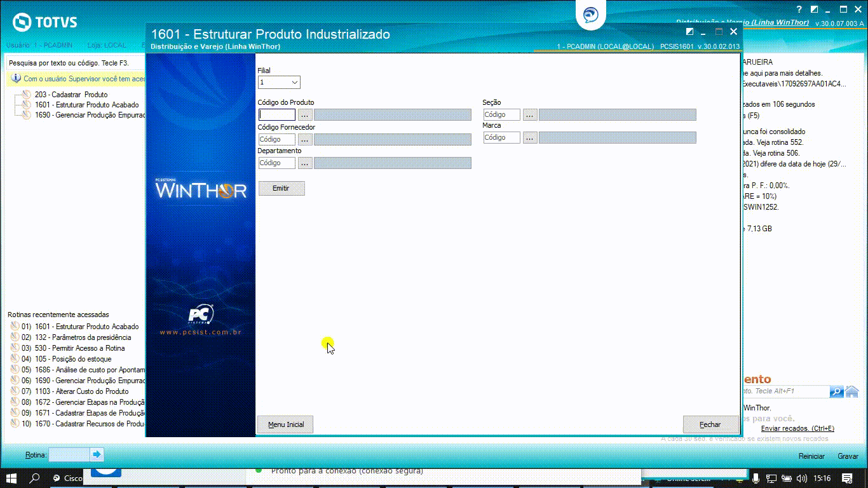This screenshot has width=868, height=488.
Task: Select 1690 - Gerenciar Produção Empurrada tree item
Action: pos(90,115)
